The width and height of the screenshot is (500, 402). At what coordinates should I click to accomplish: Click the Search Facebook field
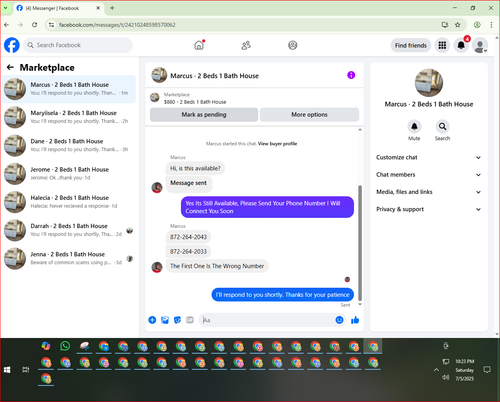(x=78, y=45)
